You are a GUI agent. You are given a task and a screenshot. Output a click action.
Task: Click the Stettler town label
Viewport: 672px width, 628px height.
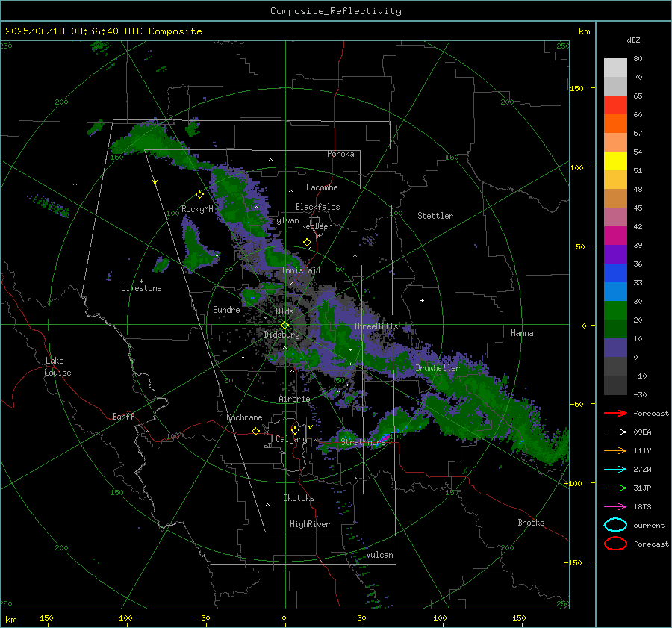coord(435,216)
